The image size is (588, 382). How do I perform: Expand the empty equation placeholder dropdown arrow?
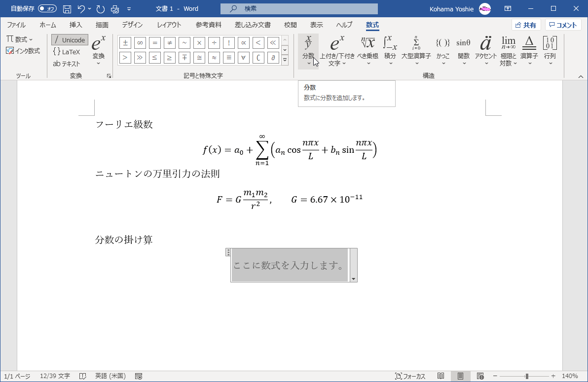point(354,278)
